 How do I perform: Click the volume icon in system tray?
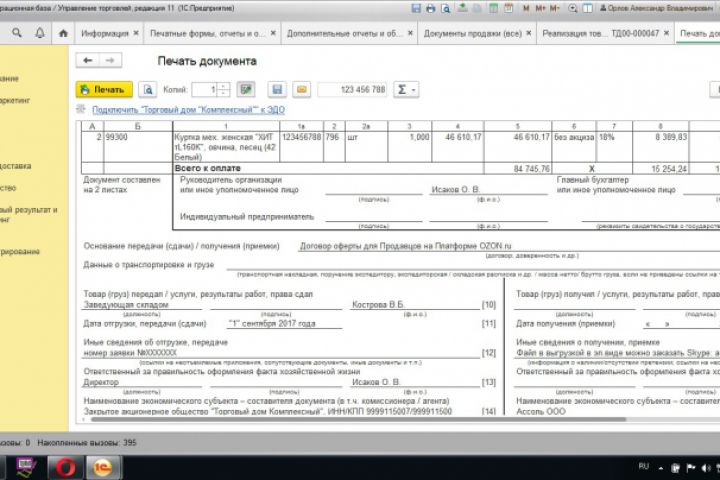[x=705, y=468]
